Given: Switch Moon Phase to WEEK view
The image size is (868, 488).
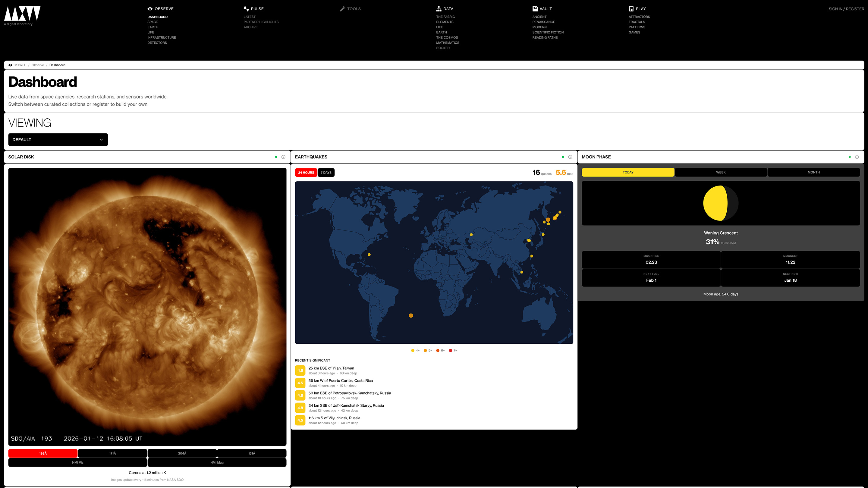Looking at the screenshot, I should coord(721,172).
